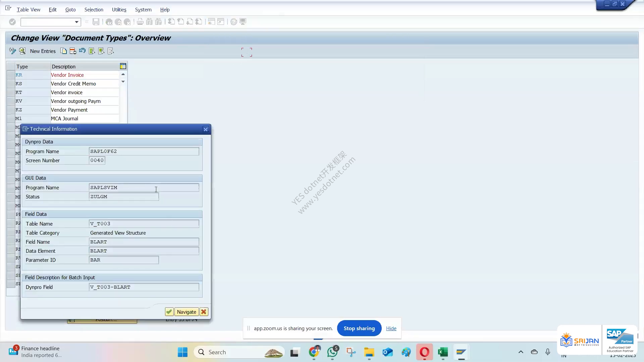Click the Deselect All icon
644x362 pixels.
click(111, 51)
